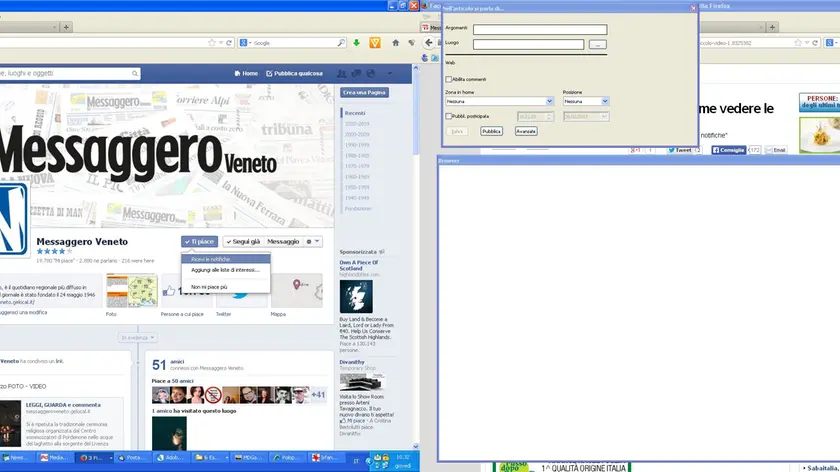Expand the Posizione dropdown
Viewport: 840px width, 472px height.
click(x=605, y=101)
